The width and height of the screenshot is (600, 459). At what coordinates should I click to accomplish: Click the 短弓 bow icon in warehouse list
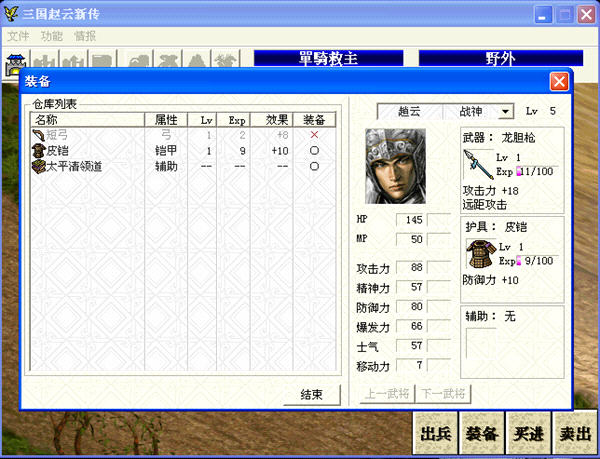point(39,135)
